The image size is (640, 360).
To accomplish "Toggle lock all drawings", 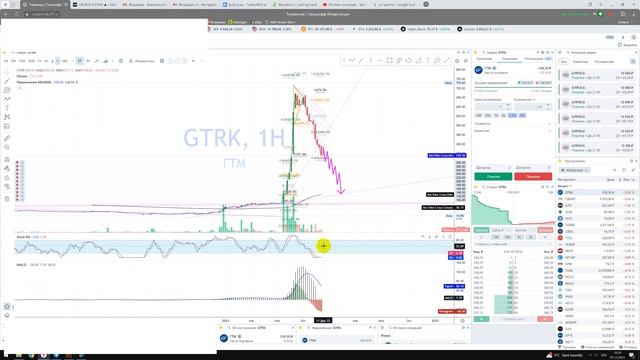I will (x=7, y=178).
